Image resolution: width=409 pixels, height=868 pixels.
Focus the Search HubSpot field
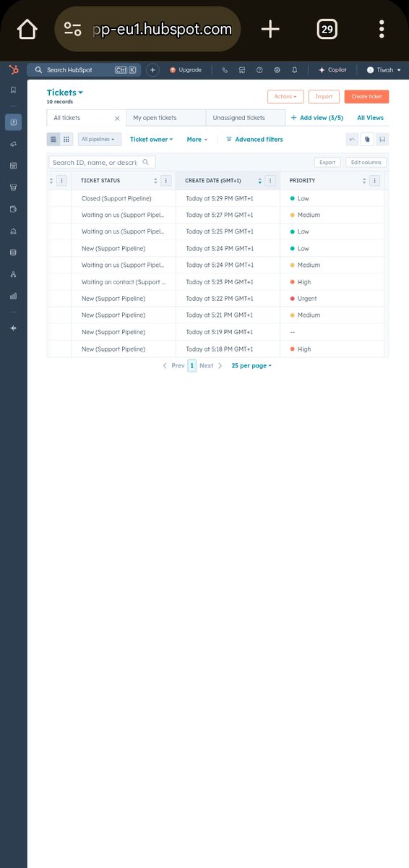pyautogui.click(x=85, y=70)
